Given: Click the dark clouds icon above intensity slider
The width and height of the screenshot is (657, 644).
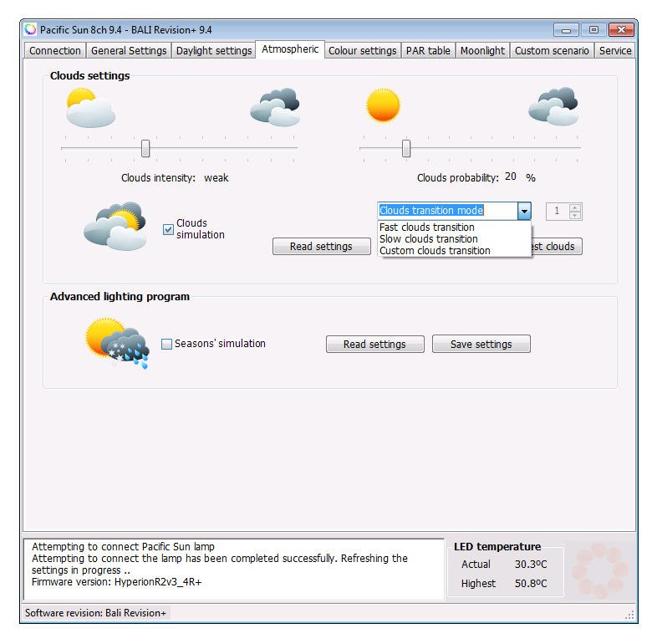Looking at the screenshot, I should 275,107.
